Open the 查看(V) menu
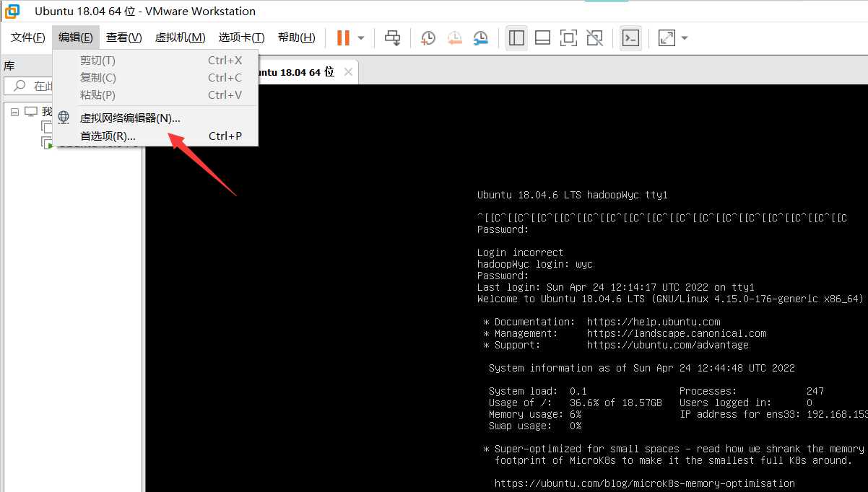The image size is (868, 492). click(x=124, y=38)
